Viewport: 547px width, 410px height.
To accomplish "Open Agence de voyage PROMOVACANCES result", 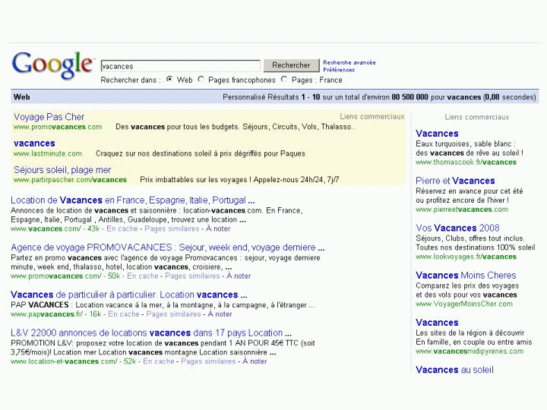I will [167, 247].
